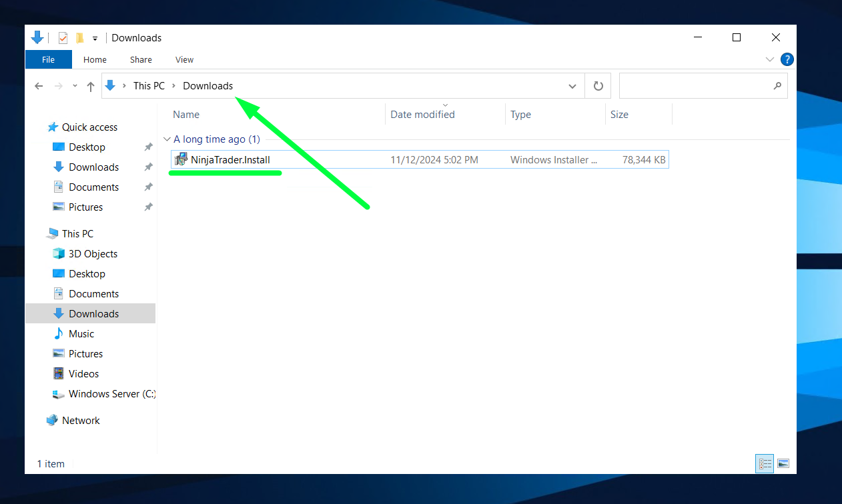Viewport: 842px width, 504px height.
Task: Click New Folder icon in title bar
Action: (79, 38)
